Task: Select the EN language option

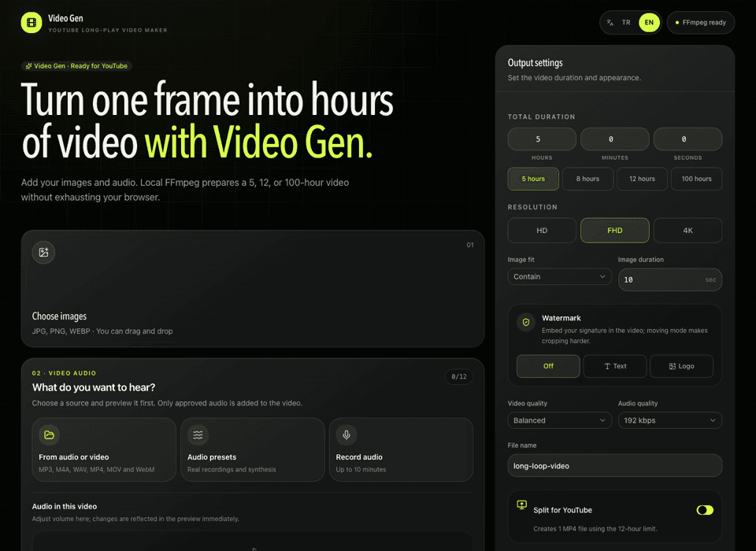Action: coord(649,22)
